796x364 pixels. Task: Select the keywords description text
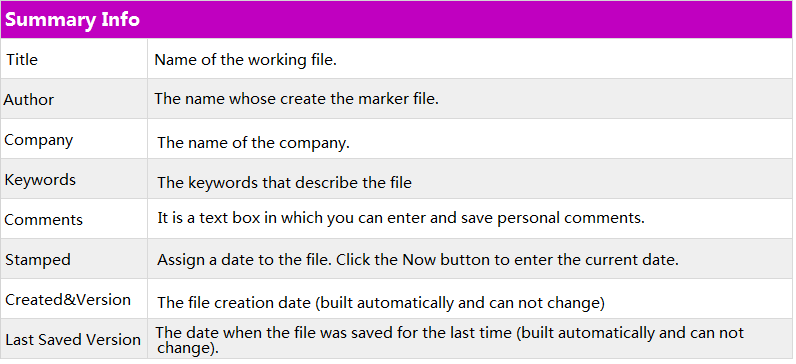pos(284,183)
